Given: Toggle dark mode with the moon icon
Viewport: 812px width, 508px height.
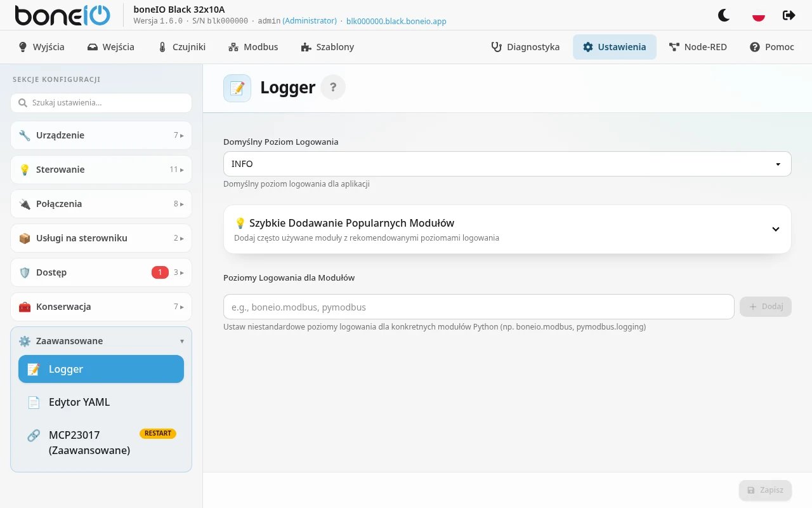Looking at the screenshot, I should tap(724, 15).
